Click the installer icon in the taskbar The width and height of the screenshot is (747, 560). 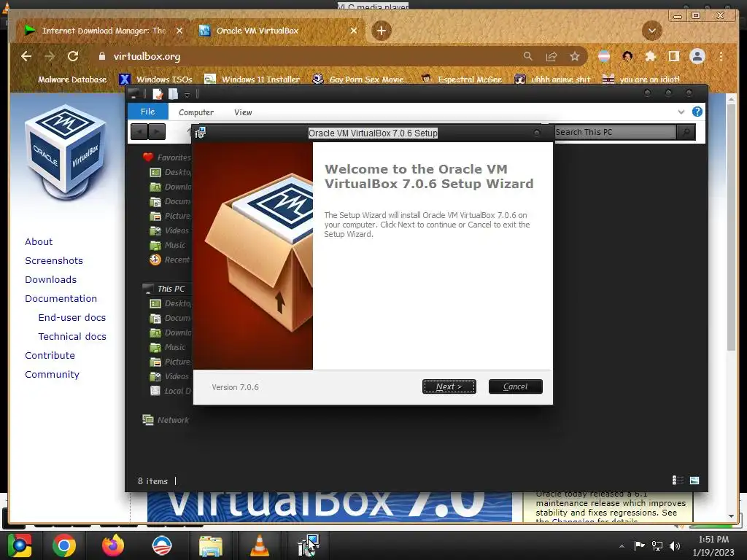(x=309, y=545)
